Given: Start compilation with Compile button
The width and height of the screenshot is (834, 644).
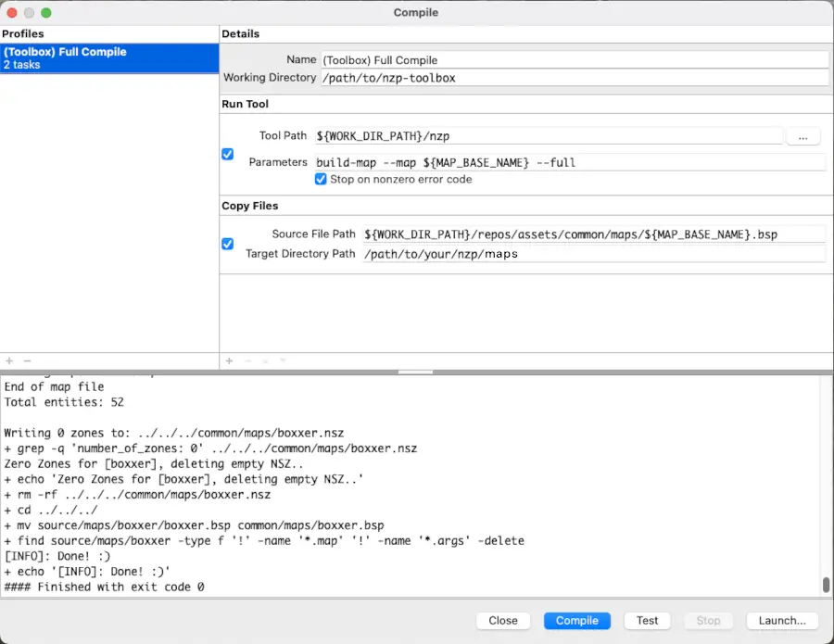Looking at the screenshot, I should [576, 621].
